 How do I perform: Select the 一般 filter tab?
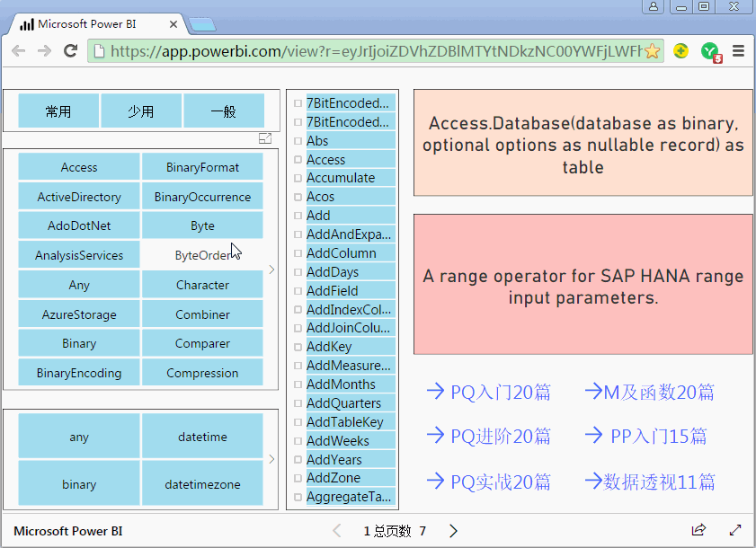point(224,110)
